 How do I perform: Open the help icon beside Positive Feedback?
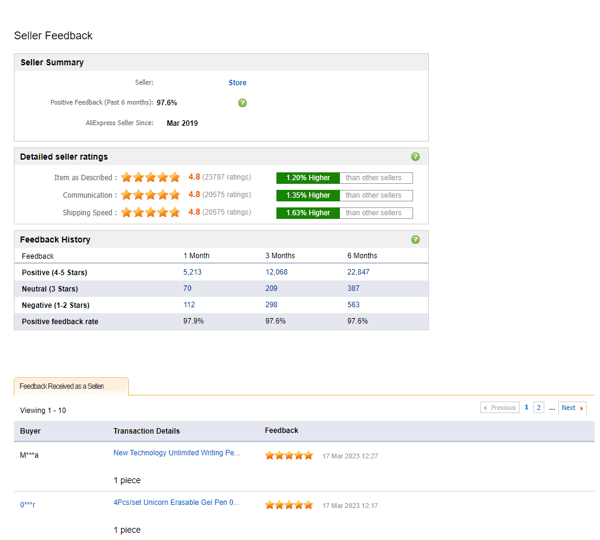point(242,103)
